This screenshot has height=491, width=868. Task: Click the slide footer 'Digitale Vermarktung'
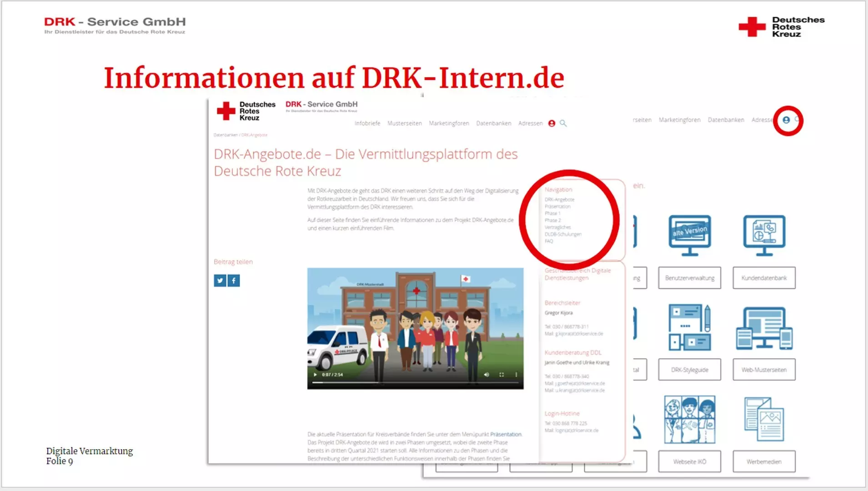tap(90, 451)
